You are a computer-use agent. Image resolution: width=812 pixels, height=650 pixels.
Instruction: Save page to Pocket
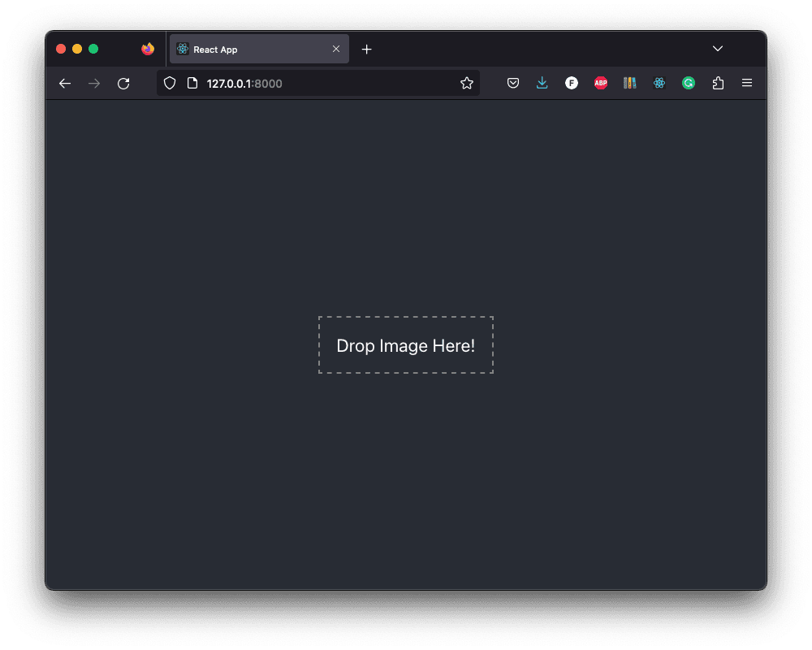512,83
